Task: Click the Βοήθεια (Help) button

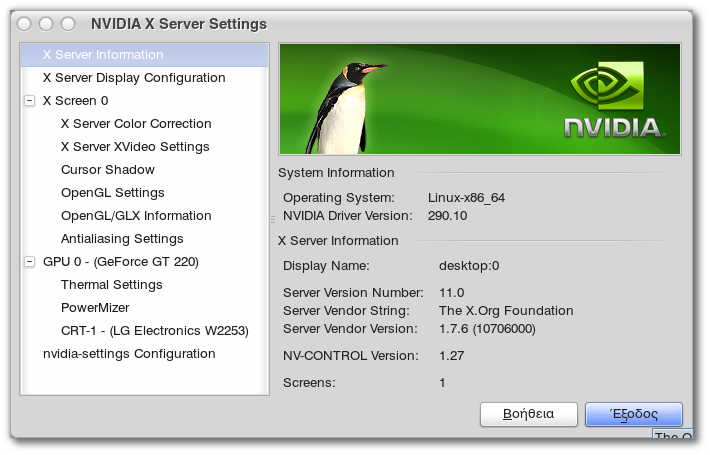Action: (528, 414)
